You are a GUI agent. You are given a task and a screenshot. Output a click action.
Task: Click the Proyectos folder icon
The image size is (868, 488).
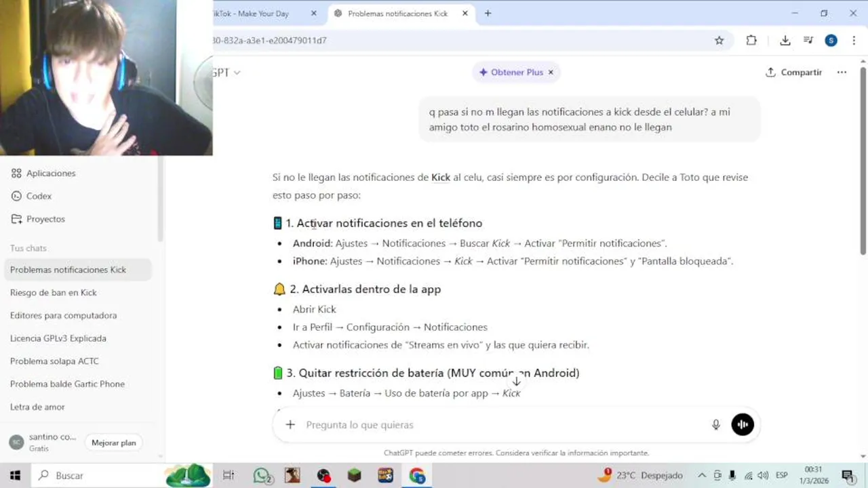tap(16, 219)
